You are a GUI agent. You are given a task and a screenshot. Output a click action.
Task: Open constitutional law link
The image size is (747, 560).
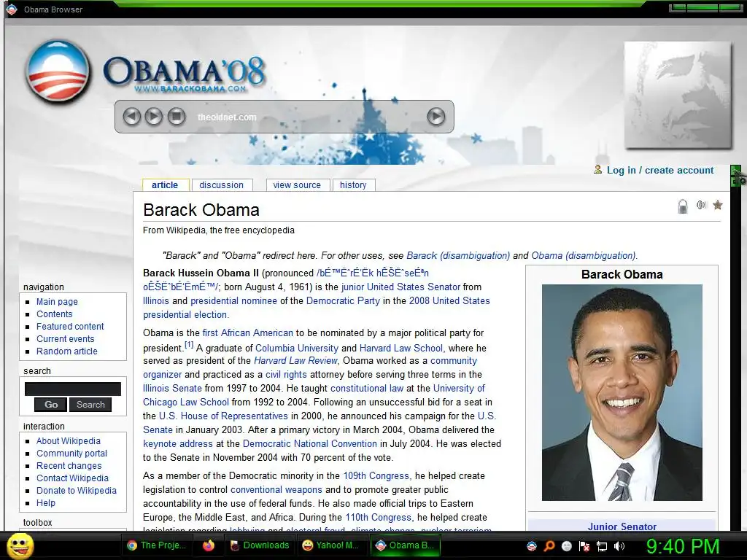[x=367, y=389]
